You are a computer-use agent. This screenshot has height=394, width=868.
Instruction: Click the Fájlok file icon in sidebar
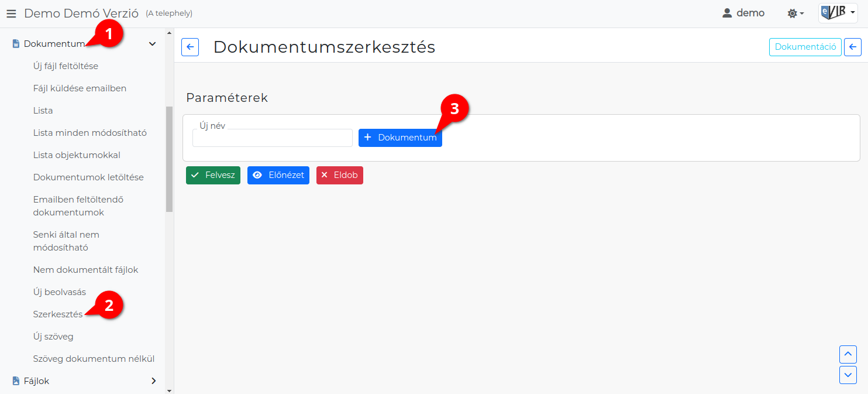pyautogui.click(x=16, y=381)
